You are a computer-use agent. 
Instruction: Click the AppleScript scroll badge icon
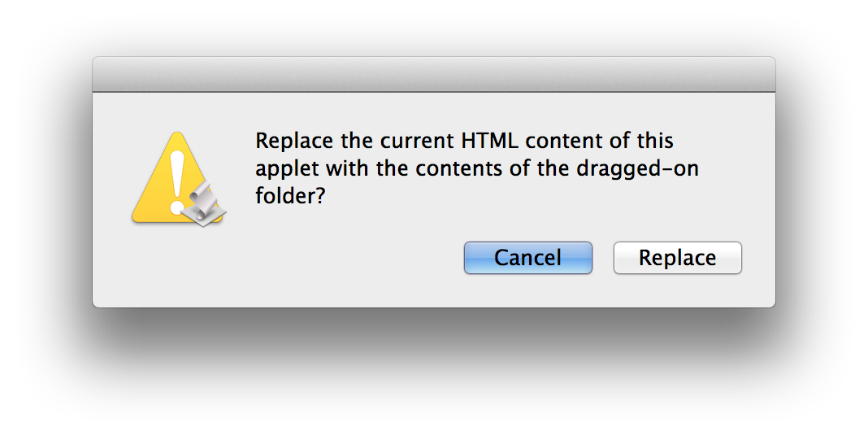(x=206, y=204)
